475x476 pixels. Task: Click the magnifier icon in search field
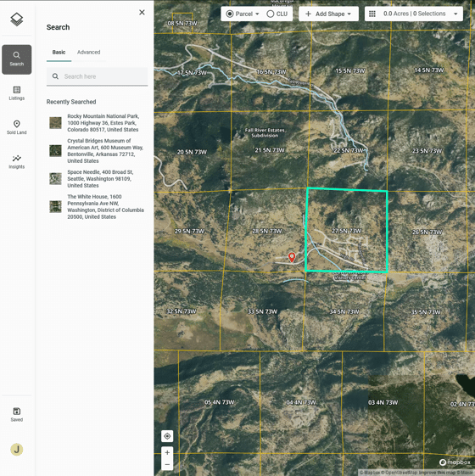[x=55, y=76]
